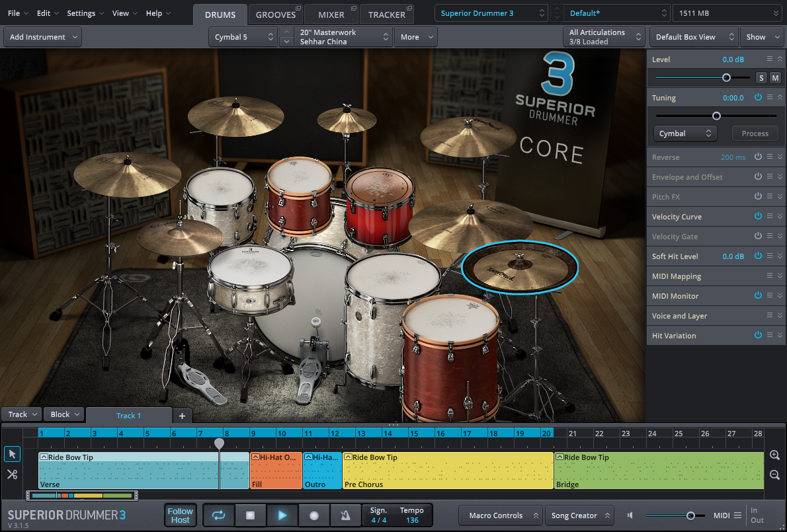
Task: Toggle Follow Host button
Action: [180, 515]
